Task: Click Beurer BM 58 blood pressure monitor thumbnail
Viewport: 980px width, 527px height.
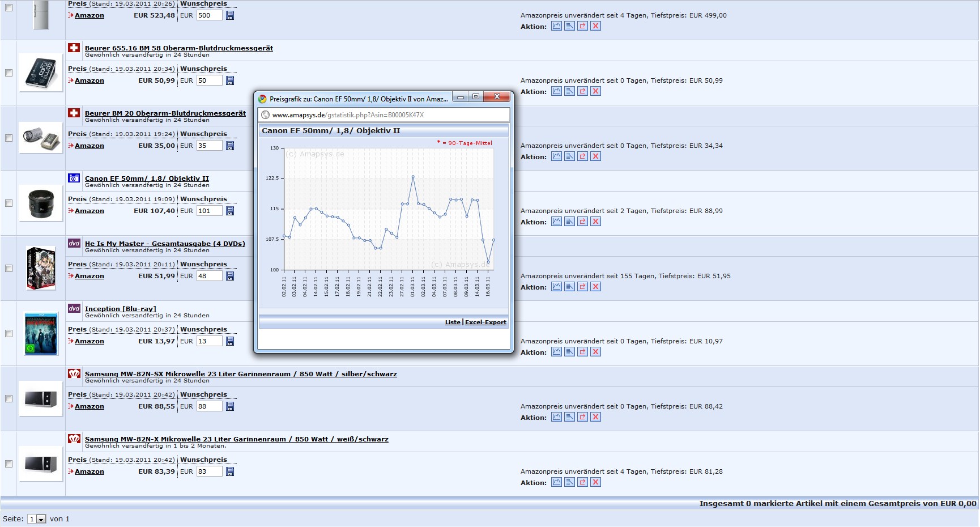Action: click(x=41, y=73)
